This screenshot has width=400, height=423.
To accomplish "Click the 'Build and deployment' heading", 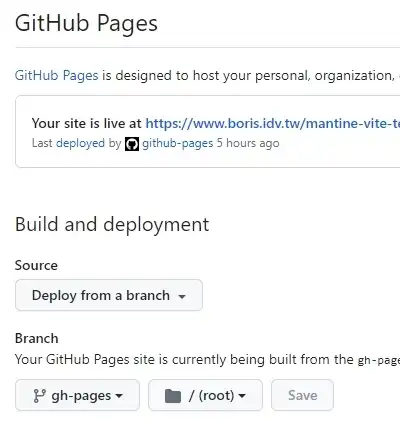I will click(x=112, y=225).
